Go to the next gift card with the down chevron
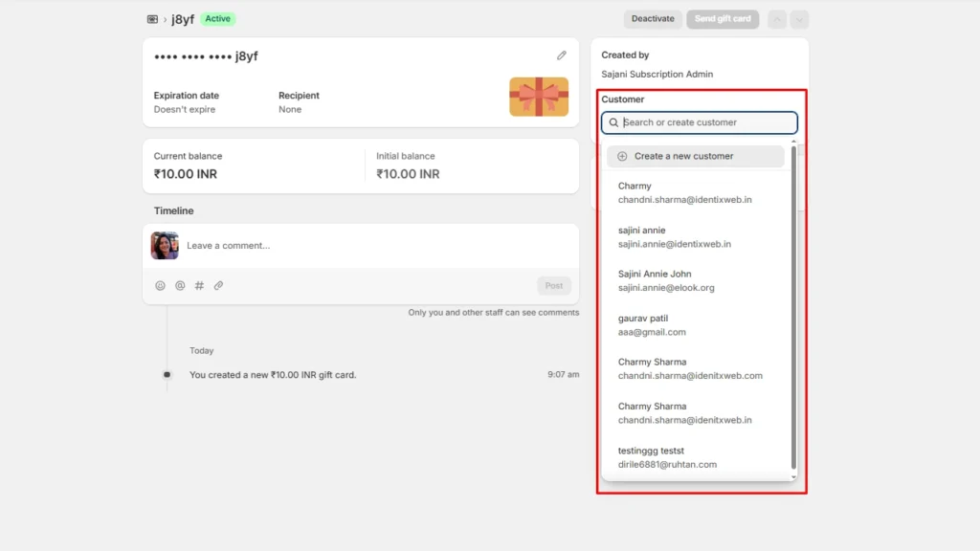The width and height of the screenshot is (980, 551). click(798, 19)
